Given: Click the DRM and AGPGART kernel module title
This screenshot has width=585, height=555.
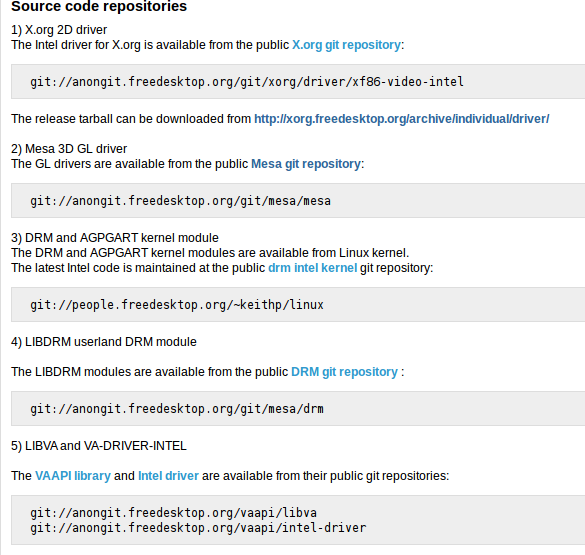Looking at the screenshot, I should [x=115, y=238].
